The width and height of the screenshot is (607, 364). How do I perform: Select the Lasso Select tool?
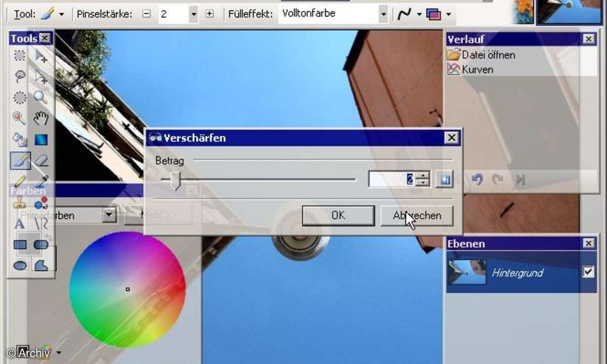[20, 76]
